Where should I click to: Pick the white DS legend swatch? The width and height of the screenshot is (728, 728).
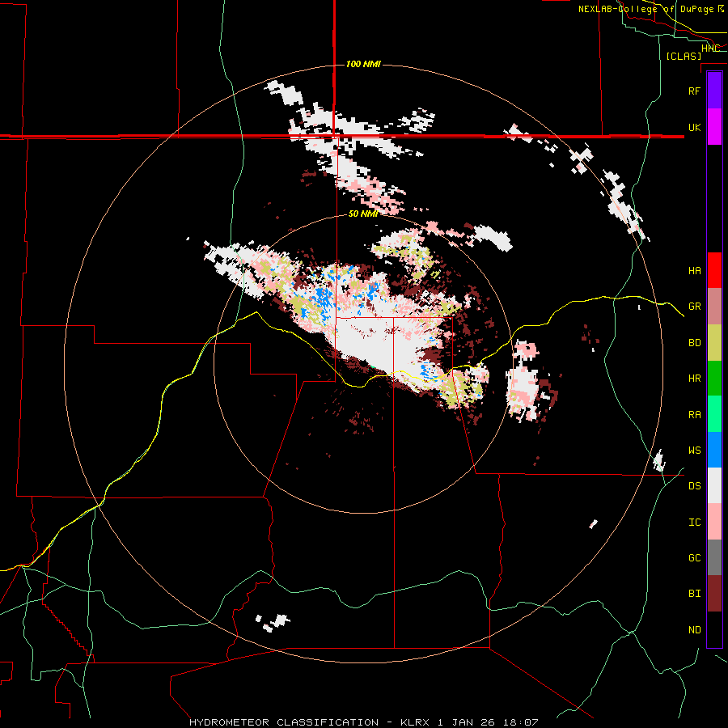(x=714, y=485)
